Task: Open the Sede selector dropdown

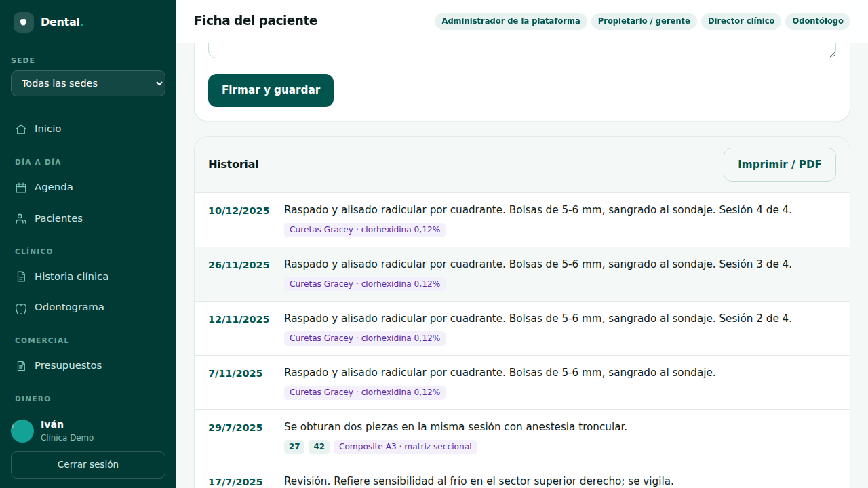Action: (x=88, y=83)
